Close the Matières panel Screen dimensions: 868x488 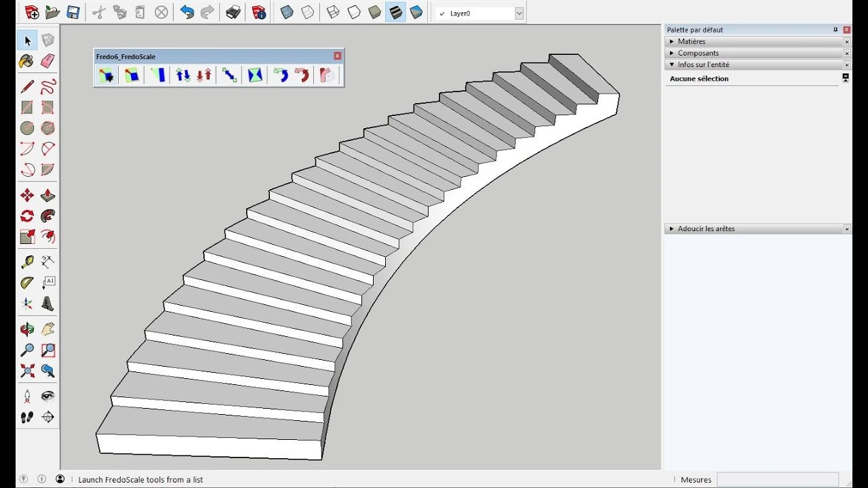(847, 41)
